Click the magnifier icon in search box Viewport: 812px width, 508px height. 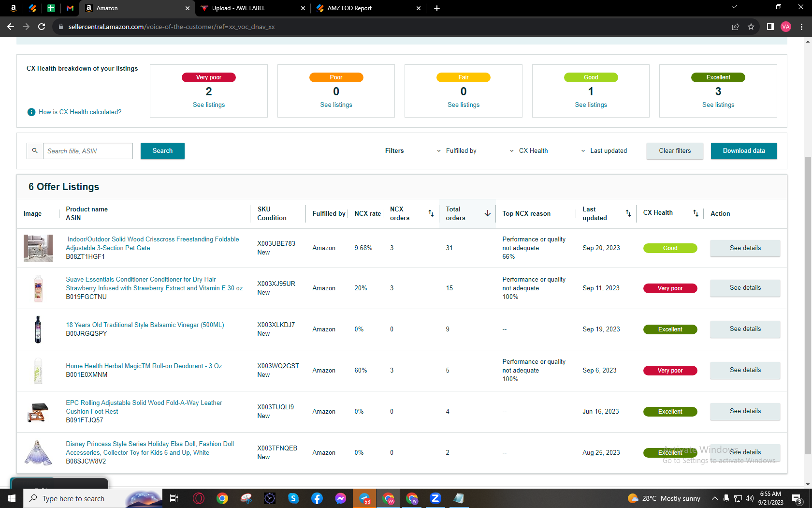pos(35,151)
